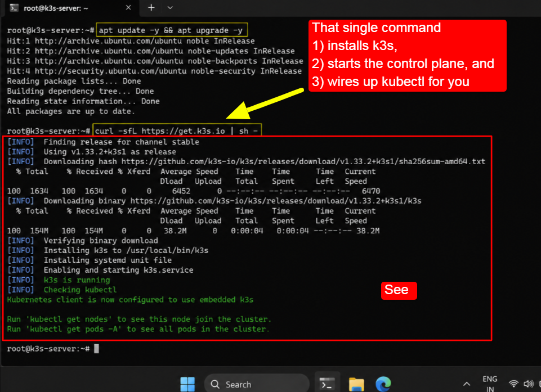Click the 'apt update -y && apt upgrade -y' command
The width and height of the screenshot is (541, 392).
click(x=171, y=30)
